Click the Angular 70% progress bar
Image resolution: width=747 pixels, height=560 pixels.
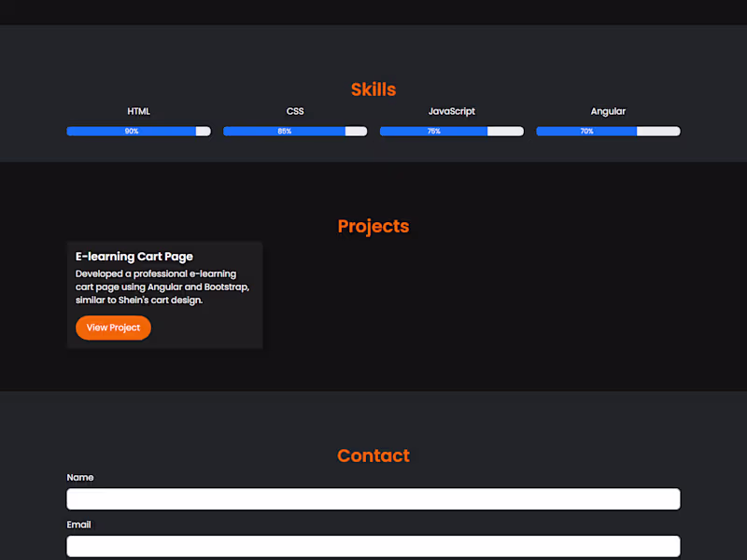(608, 131)
